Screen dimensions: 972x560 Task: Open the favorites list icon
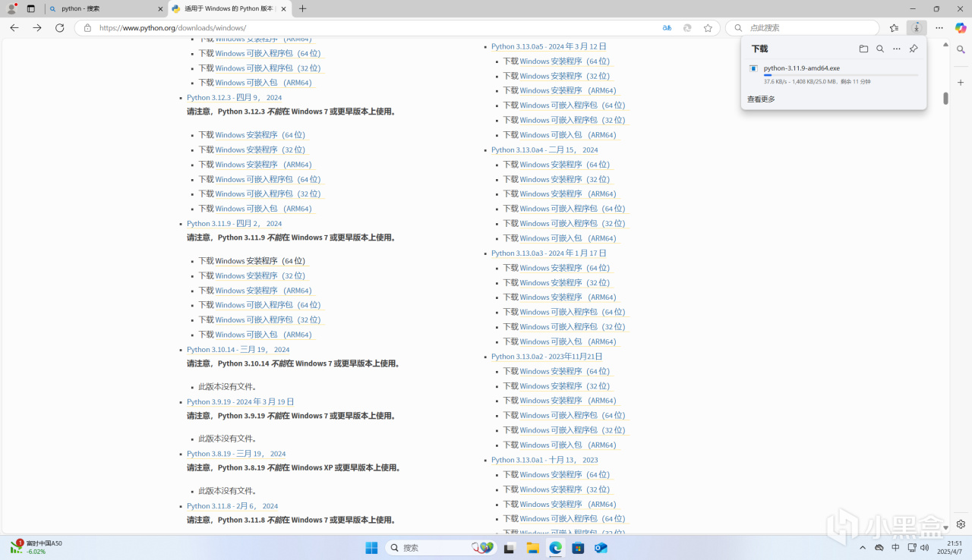[894, 27]
